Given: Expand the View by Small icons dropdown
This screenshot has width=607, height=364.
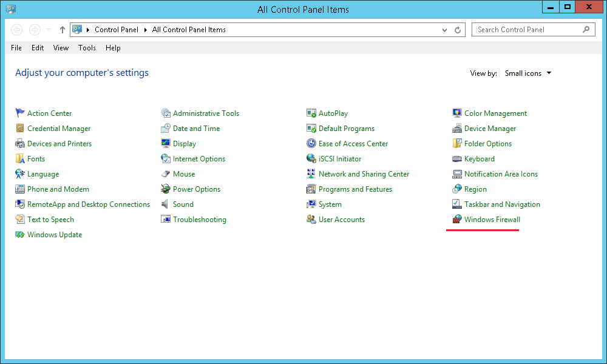Looking at the screenshot, I should click(528, 73).
